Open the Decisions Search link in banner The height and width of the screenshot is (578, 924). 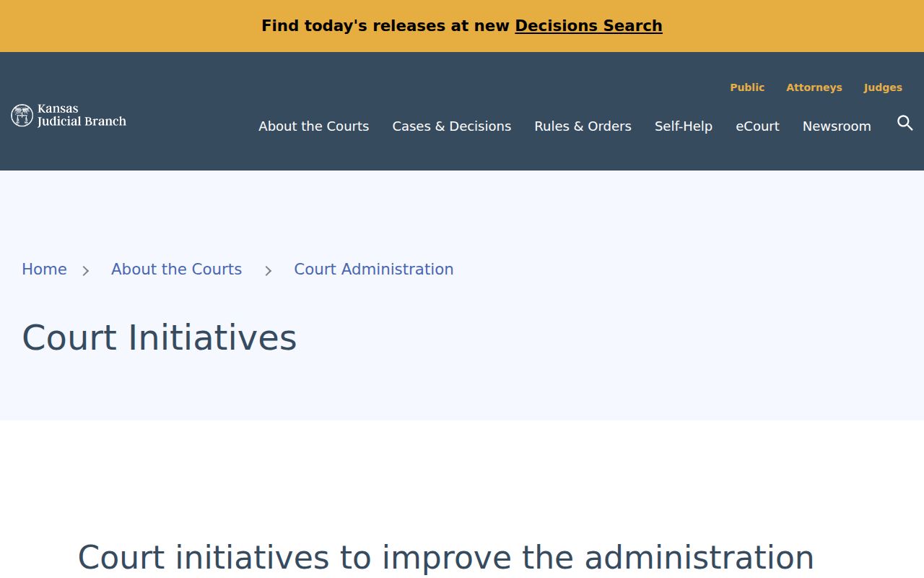point(588,26)
